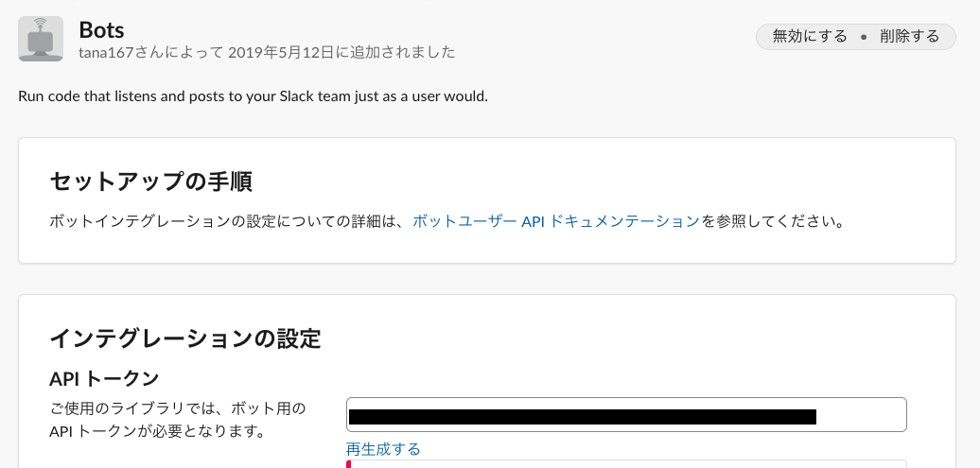
Task: Click the tana167 username in the subtitle
Action: click(109, 52)
